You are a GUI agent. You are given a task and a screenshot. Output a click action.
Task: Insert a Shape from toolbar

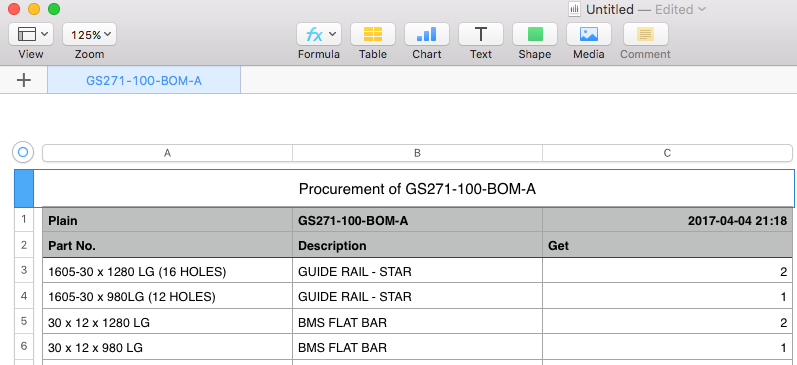tap(535, 35)
